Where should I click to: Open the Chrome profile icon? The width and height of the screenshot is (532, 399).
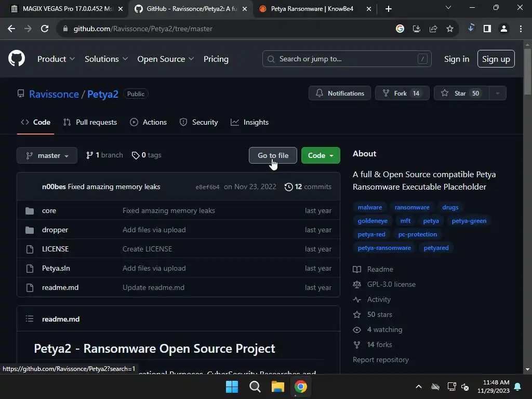(x=504, y=29)
